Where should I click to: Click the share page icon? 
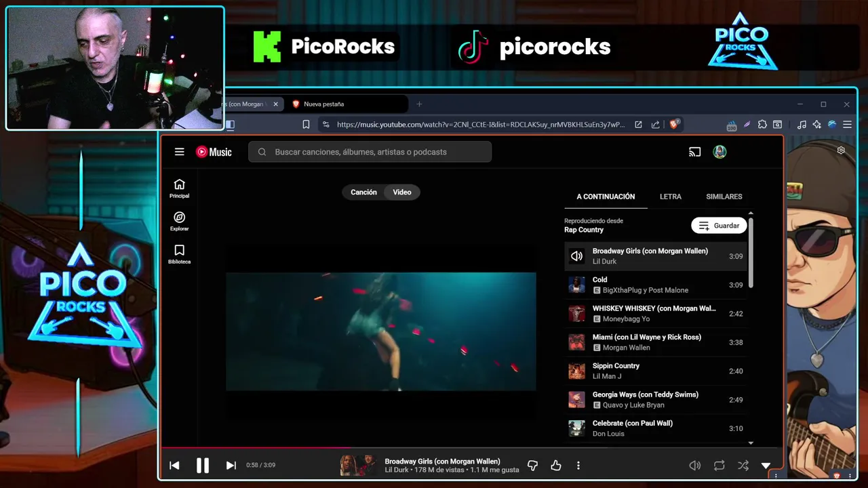(x=655, y=125)
